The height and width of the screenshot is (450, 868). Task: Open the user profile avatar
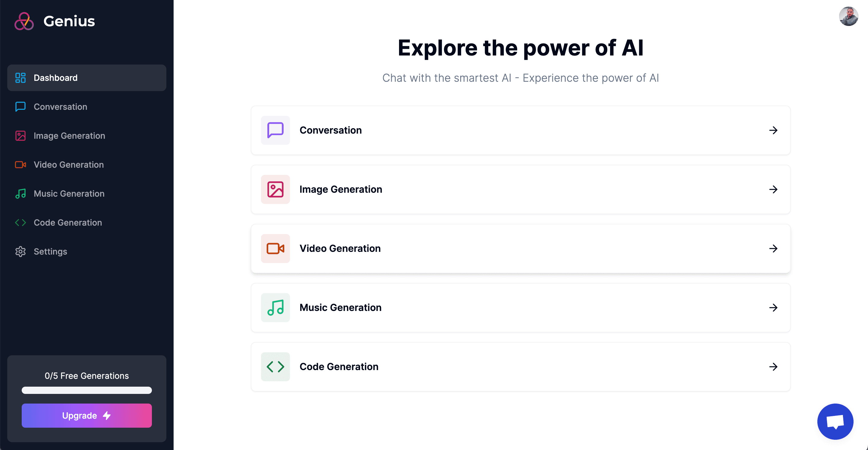point(848,17)
